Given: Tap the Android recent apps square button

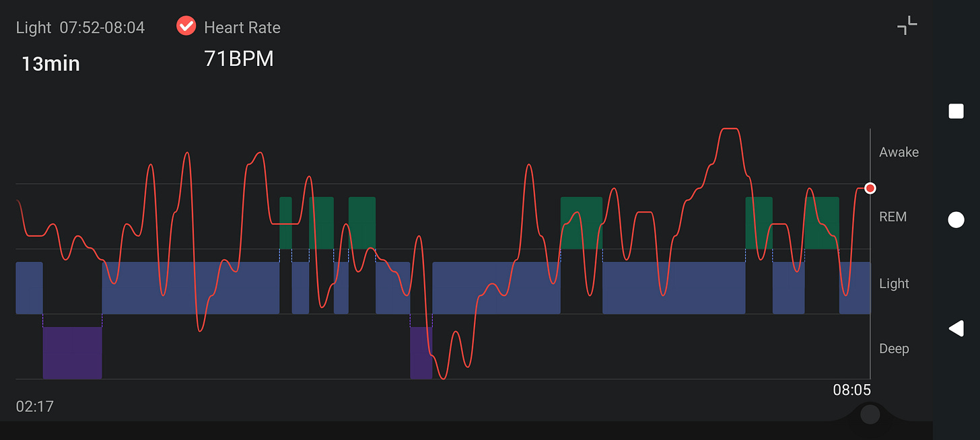Looking at the screenshot, I should 956,111.
